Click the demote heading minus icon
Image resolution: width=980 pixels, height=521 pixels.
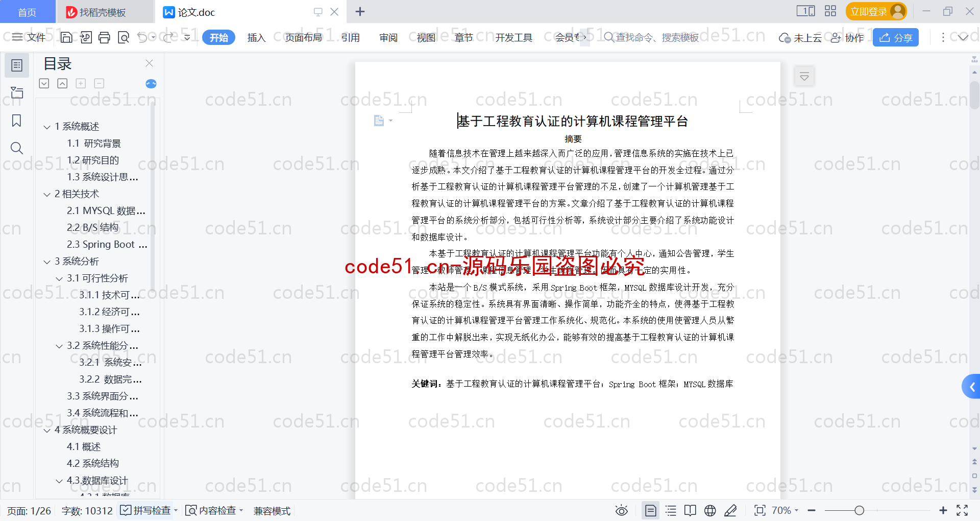99,83
